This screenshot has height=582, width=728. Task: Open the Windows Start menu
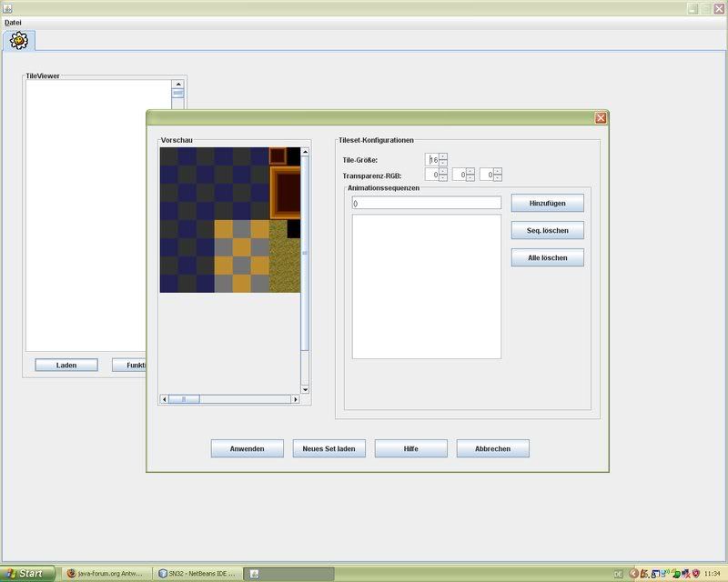(x=27, y=574)
